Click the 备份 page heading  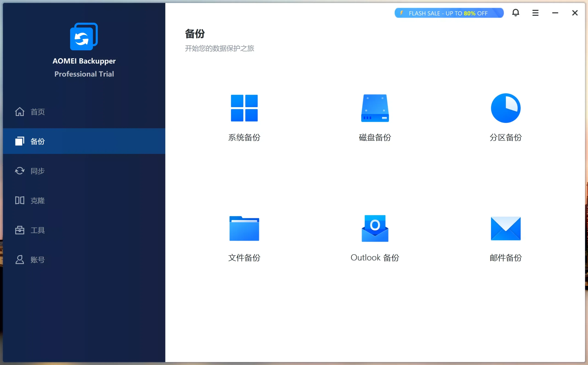(195, 34)
